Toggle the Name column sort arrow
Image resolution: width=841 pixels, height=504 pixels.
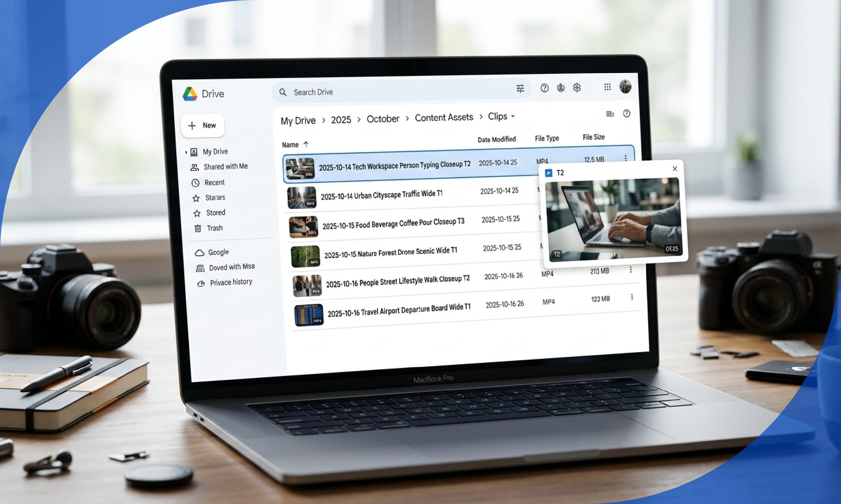click(305, 144)
